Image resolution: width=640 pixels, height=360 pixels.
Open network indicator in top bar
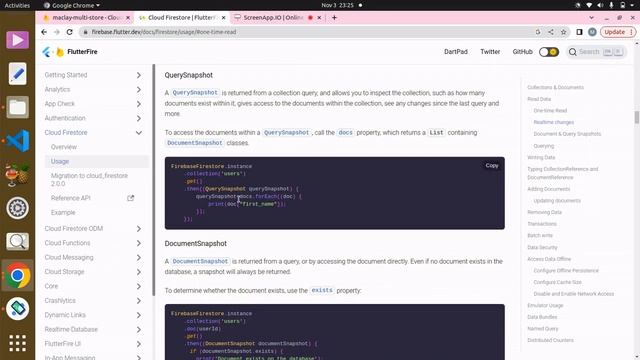[589, 5]
